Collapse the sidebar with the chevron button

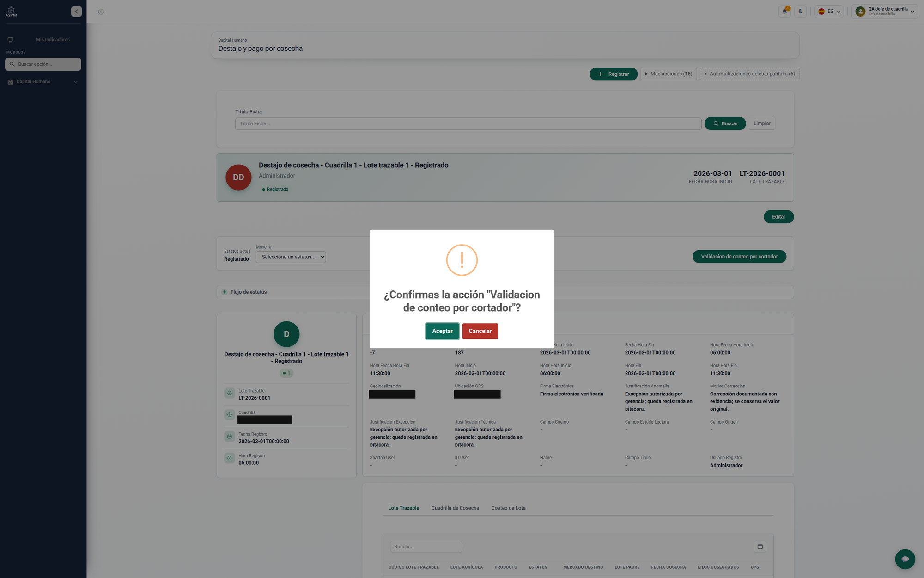(x=76, y=12)
